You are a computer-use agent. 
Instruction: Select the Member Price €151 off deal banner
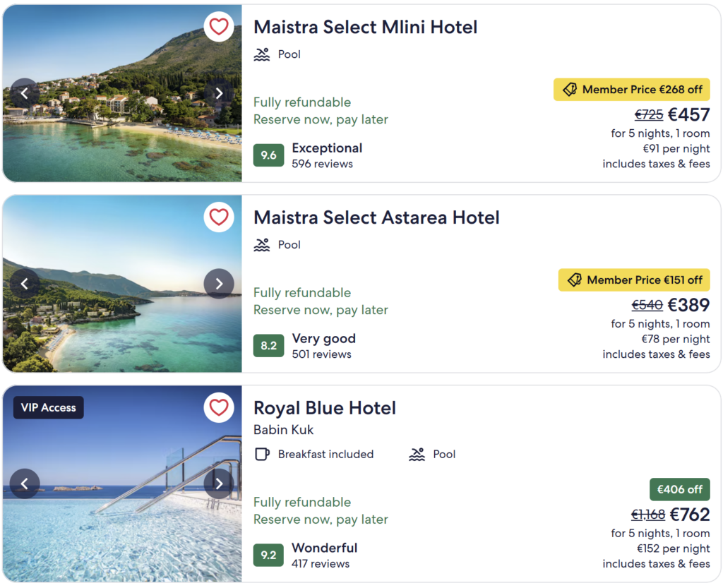point(633,280)
